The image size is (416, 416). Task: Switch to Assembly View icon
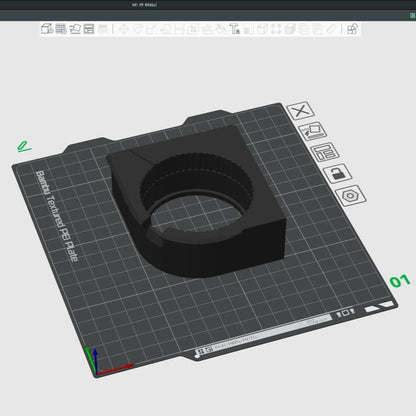point(353,29)
